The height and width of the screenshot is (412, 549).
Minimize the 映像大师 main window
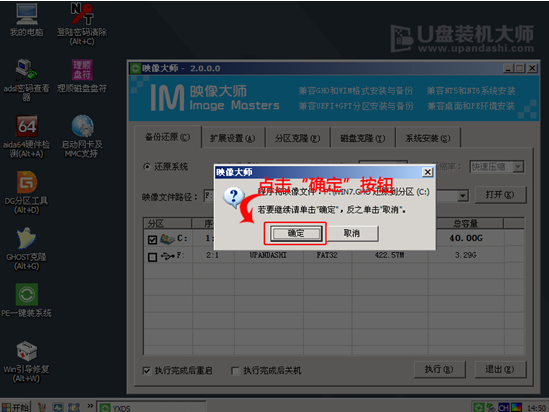click(x=508, y=68)
